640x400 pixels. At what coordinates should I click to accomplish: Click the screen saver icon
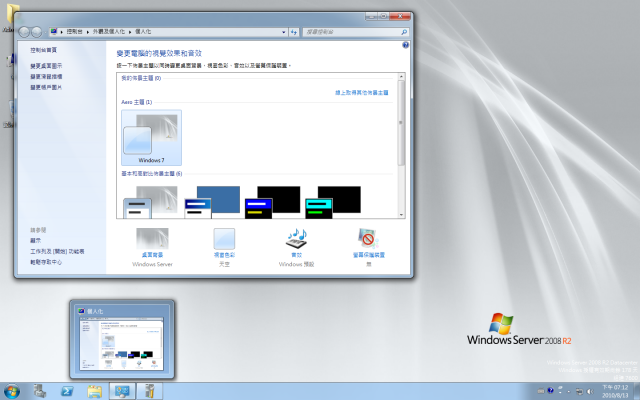(x=368, y=239)
